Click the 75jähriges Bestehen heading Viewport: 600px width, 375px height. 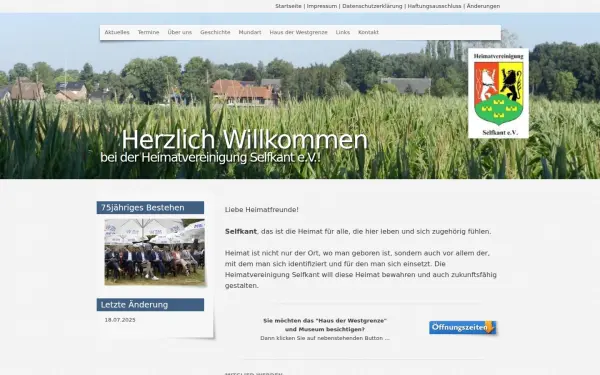150,208
